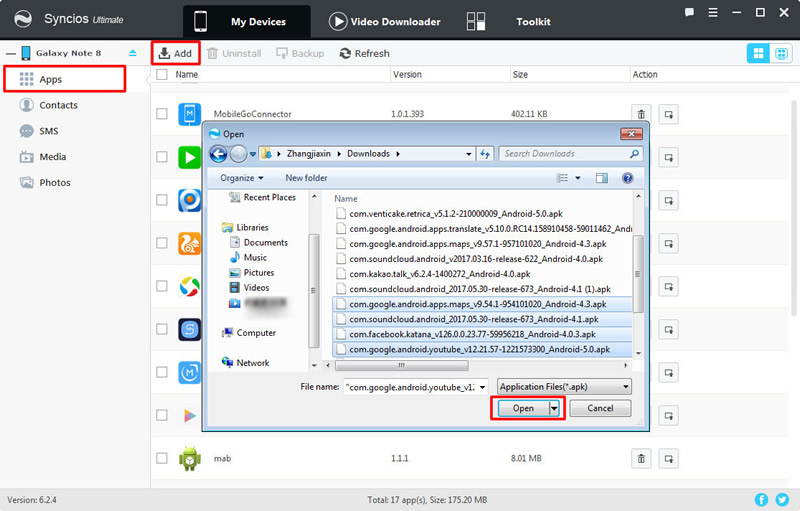The width and height of the screenshot is (800, 511).
Task: Click Open in the file dialog
Action: point(523,408)
